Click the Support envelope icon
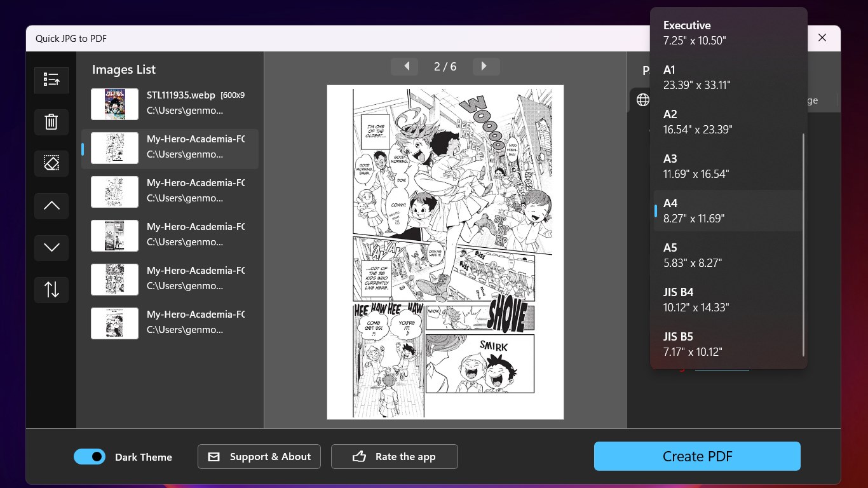The width and height of the screenshot is (868, 488). tap(214, 456)
